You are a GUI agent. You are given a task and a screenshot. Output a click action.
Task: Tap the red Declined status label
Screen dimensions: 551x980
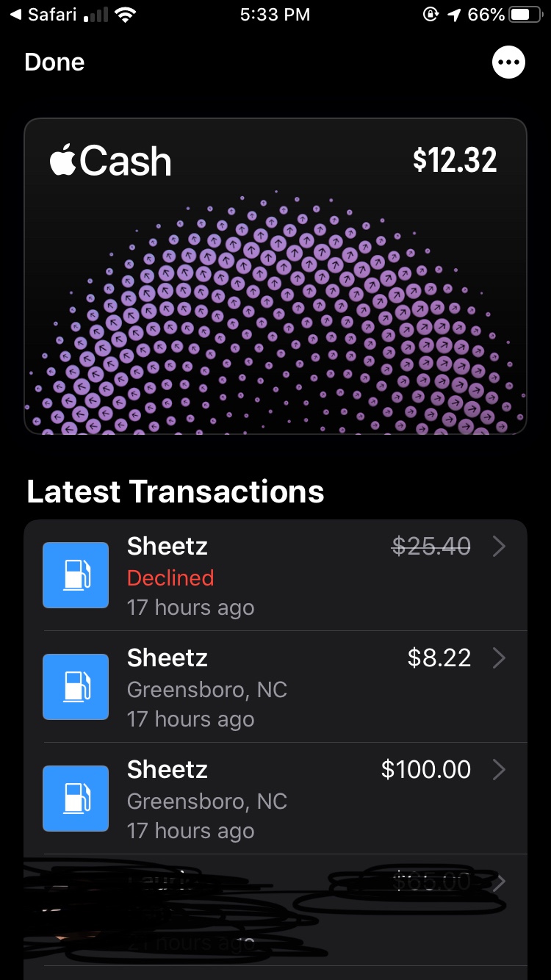pyautogui.click(x=170, y=578)
